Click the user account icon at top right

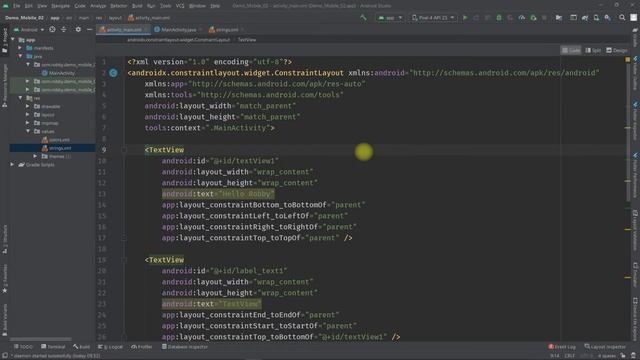click(633, 18)
